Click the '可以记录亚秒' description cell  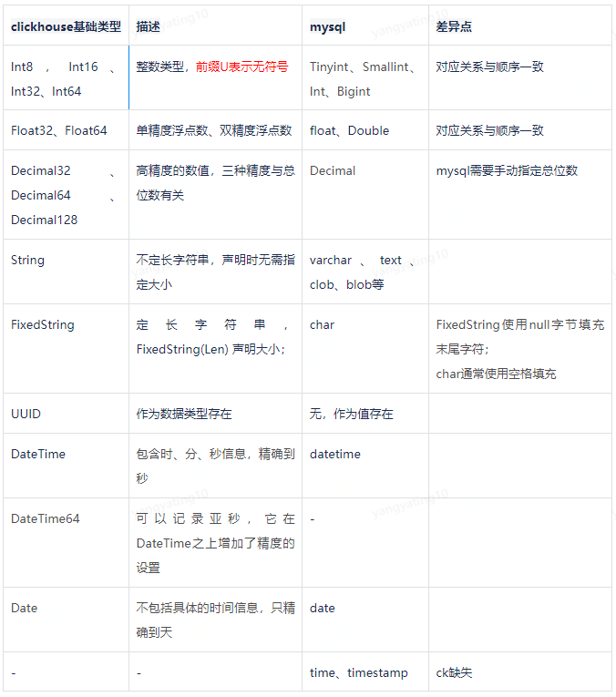coord(215,543)
